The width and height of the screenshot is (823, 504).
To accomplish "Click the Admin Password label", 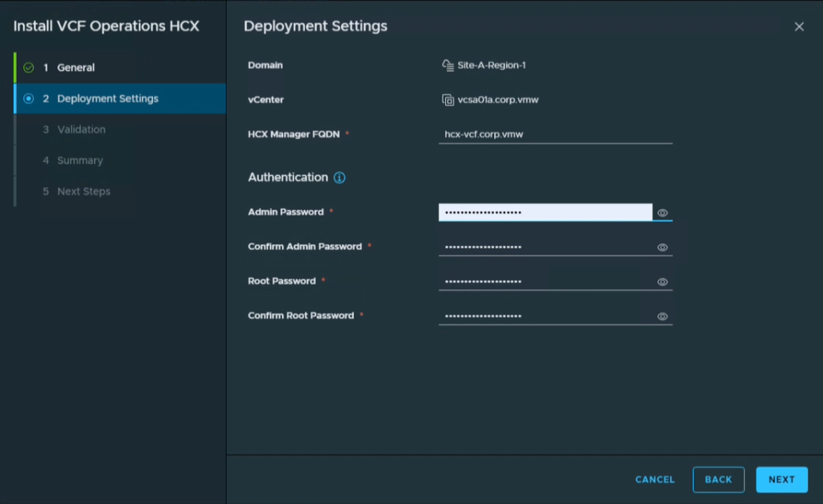I will click(286, 212).
